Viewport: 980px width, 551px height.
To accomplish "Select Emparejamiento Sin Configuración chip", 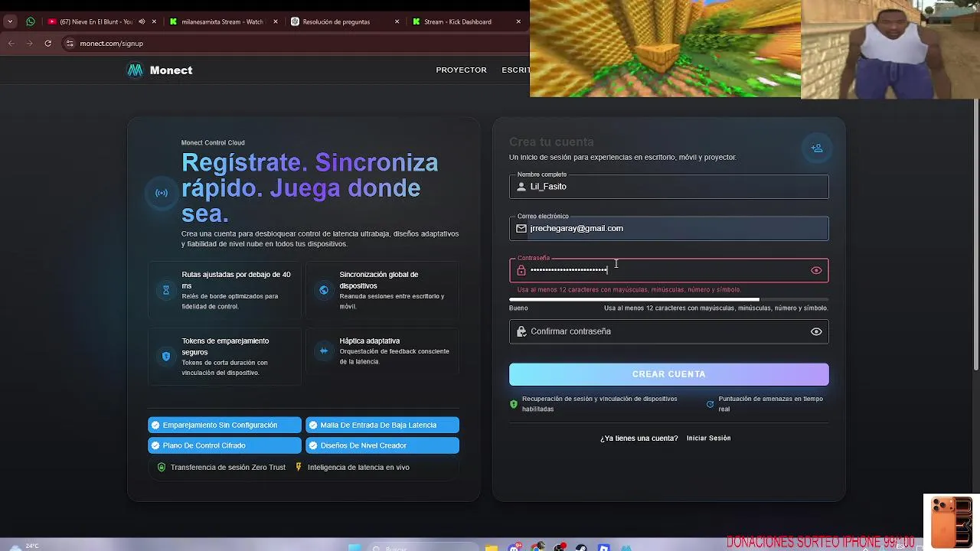I will coord(224,425).
